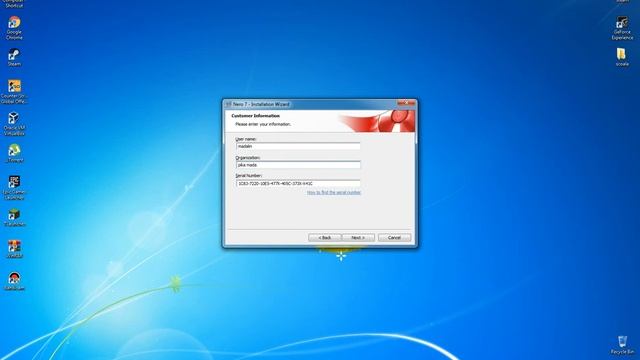The width and height of the screenshot is (640, 360).
Task: Click the Nero 7 installer title bar icon
Action: 229,104
